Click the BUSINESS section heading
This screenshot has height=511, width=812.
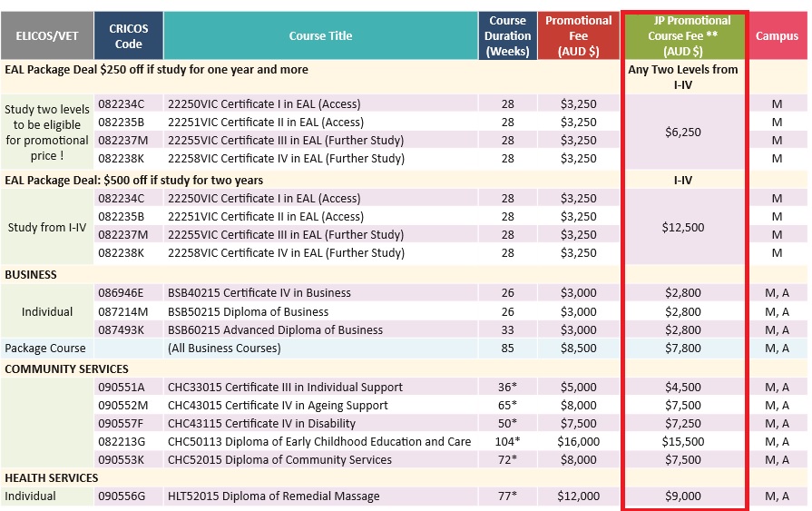tap(31, 274)
